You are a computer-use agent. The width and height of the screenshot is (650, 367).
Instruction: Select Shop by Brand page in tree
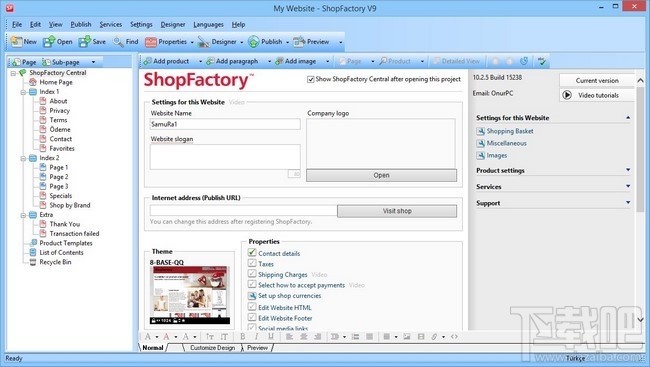pos(70,205)
